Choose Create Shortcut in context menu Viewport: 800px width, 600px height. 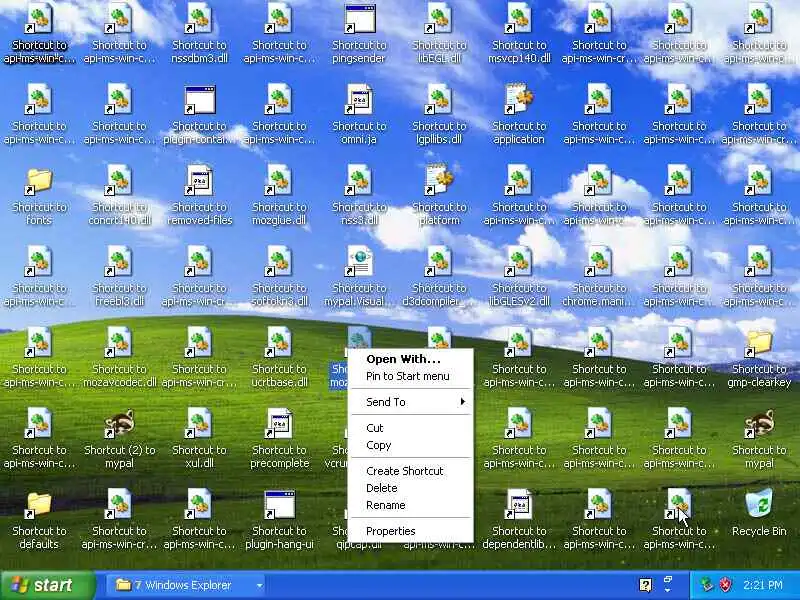411,471
